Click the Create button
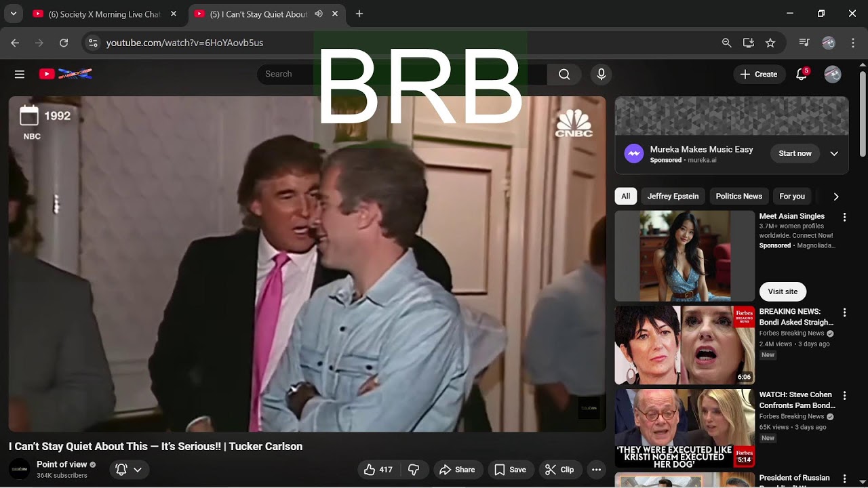 coord(759,75)
